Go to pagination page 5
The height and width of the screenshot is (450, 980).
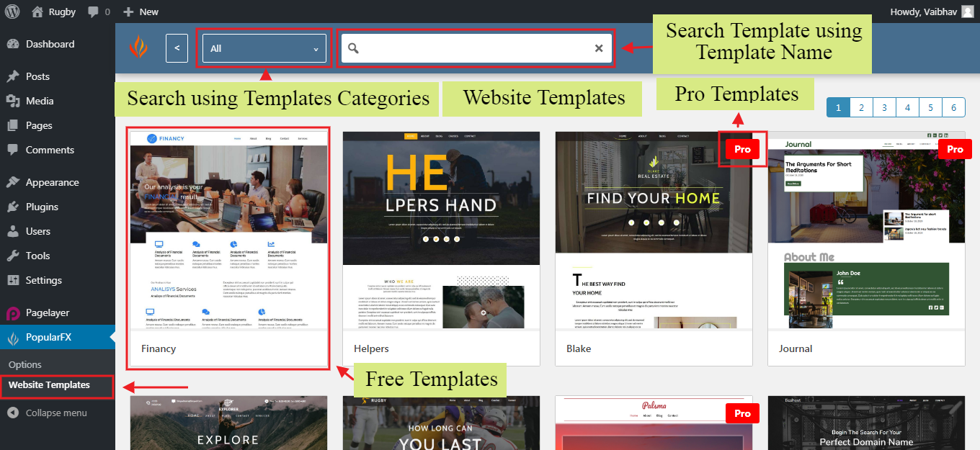point(930,107)
